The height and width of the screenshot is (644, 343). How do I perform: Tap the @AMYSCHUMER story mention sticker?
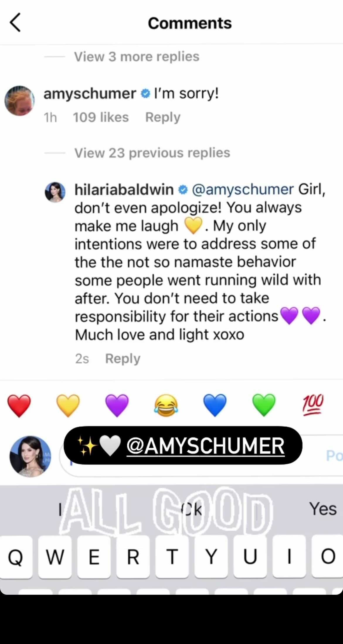[x=183, y=445]
